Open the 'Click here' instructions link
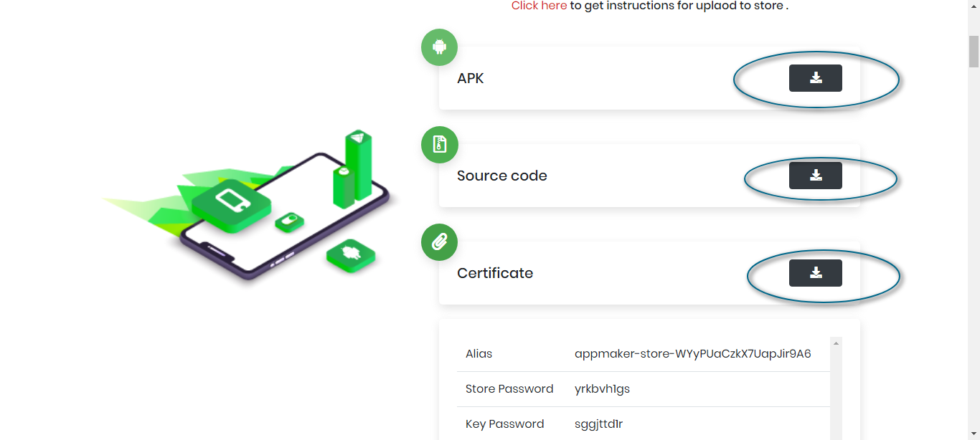 pyautogui.click(x=540, y=6)
